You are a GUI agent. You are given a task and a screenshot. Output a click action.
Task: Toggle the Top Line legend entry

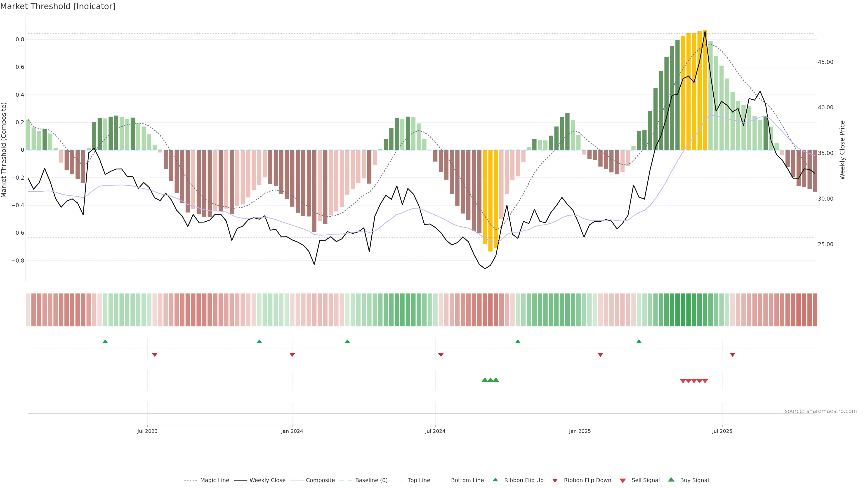pos(419,480)
